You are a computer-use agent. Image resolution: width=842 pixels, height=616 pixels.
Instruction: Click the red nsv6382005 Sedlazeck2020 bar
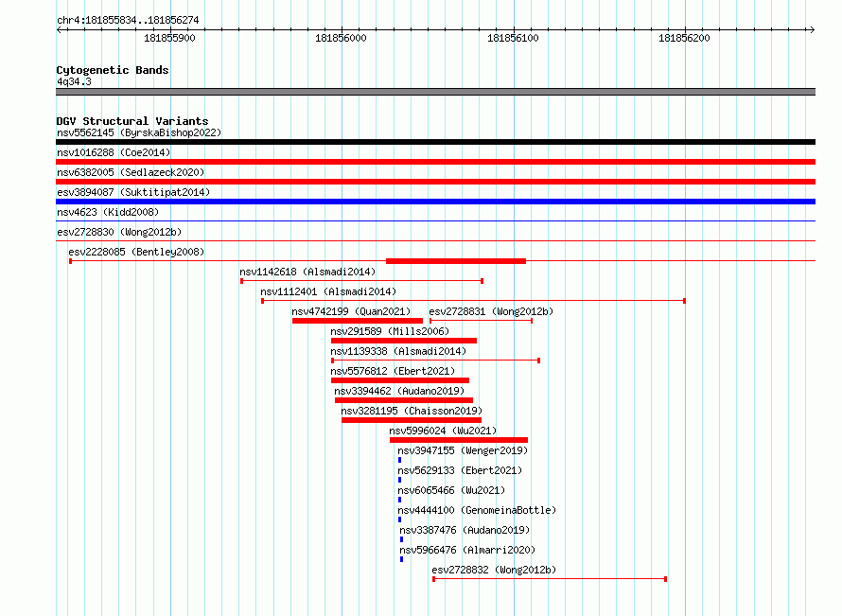click(435, 182)
